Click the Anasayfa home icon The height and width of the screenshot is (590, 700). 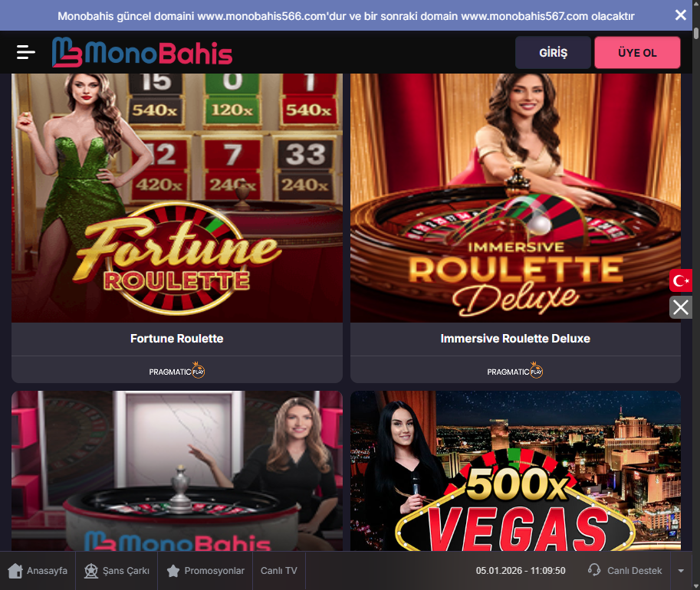[x=15, y=570]
